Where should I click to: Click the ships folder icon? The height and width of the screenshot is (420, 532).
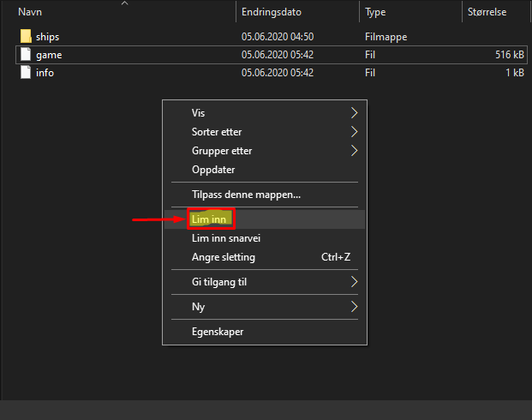tap(26, 37)
